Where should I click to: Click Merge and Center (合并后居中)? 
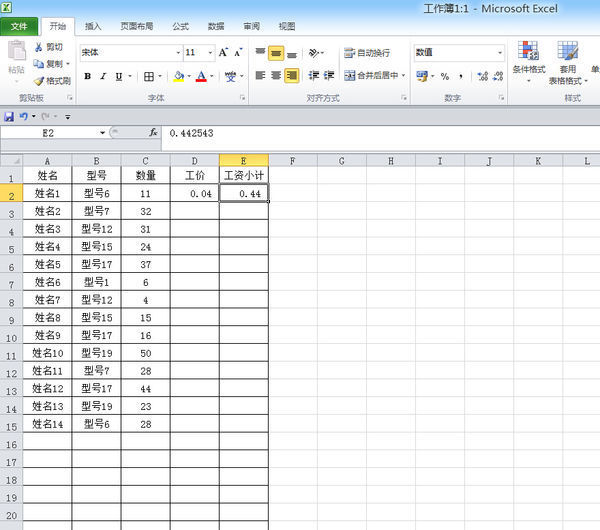tap(372, 76)
